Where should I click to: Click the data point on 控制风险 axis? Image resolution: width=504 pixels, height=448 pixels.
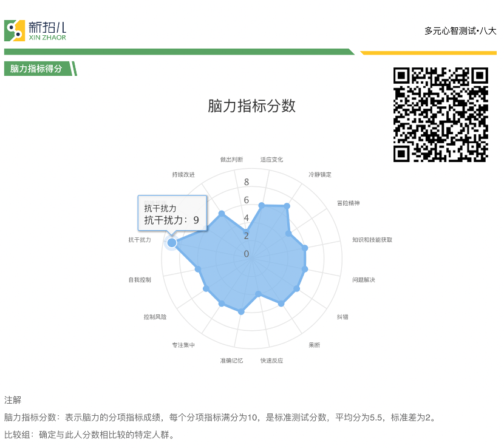[x=206, y=289]
